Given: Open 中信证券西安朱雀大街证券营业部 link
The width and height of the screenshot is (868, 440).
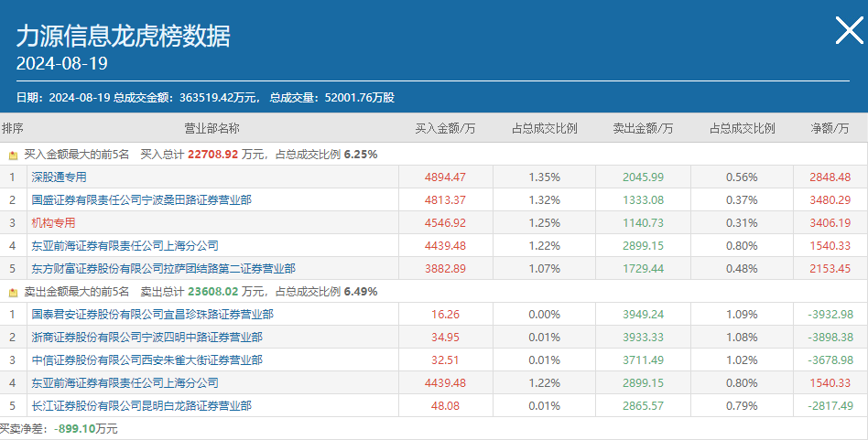Looking at the screenshot, I should (x=147, y=360).
